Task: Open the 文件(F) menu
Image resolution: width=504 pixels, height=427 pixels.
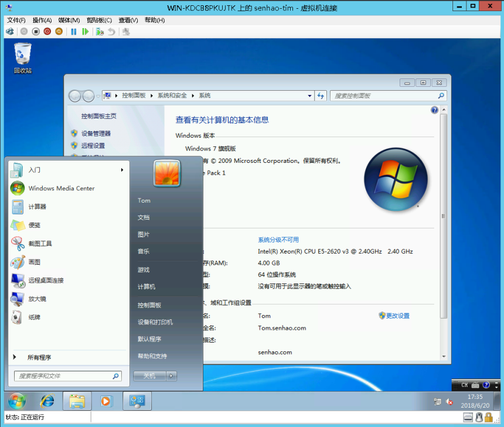Action: tap(16, 21)
